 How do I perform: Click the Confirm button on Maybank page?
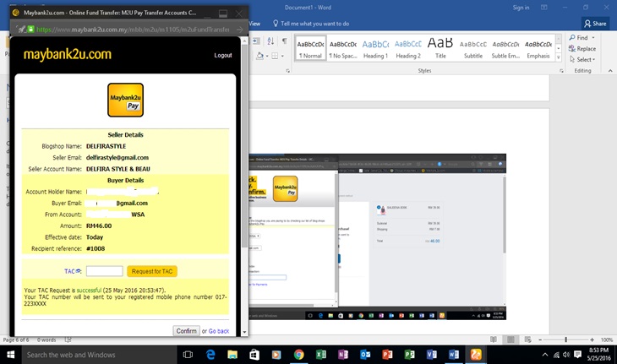tap(186, 331)
